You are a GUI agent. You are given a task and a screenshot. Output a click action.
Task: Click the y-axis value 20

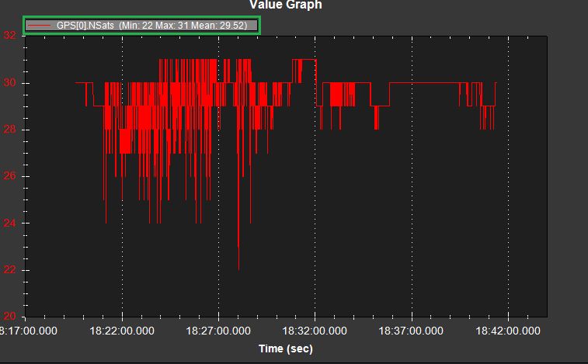click(10, 317)
